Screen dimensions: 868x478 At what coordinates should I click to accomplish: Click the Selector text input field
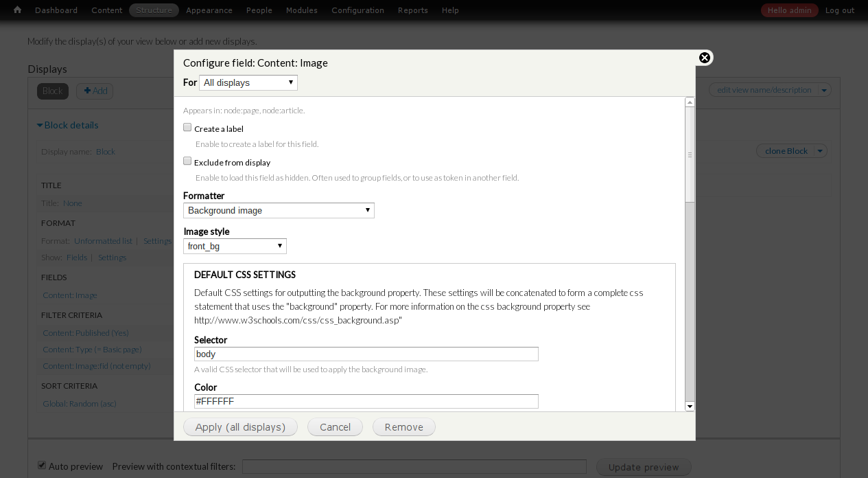pyautogui.click(x=366, y=354)
